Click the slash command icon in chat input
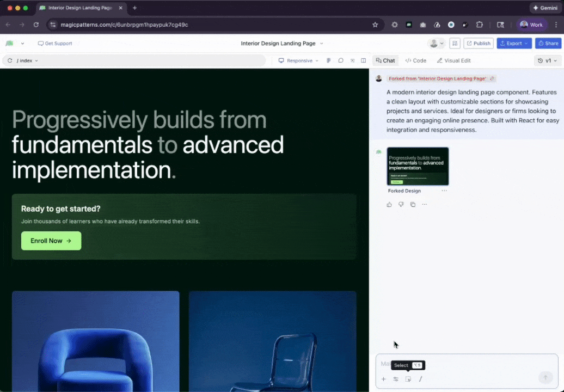564x392 pixels. point(420,379)
